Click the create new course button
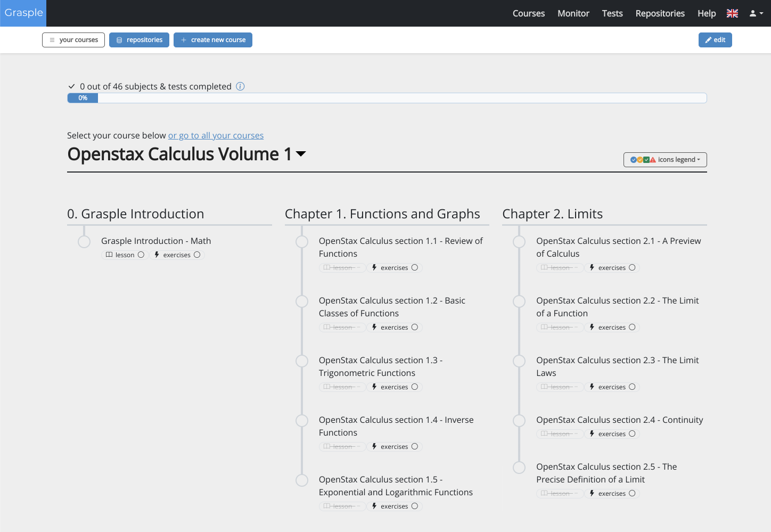The width and height of the screenshot is (771, 532). pyautogui.click(x=213, y=40)
